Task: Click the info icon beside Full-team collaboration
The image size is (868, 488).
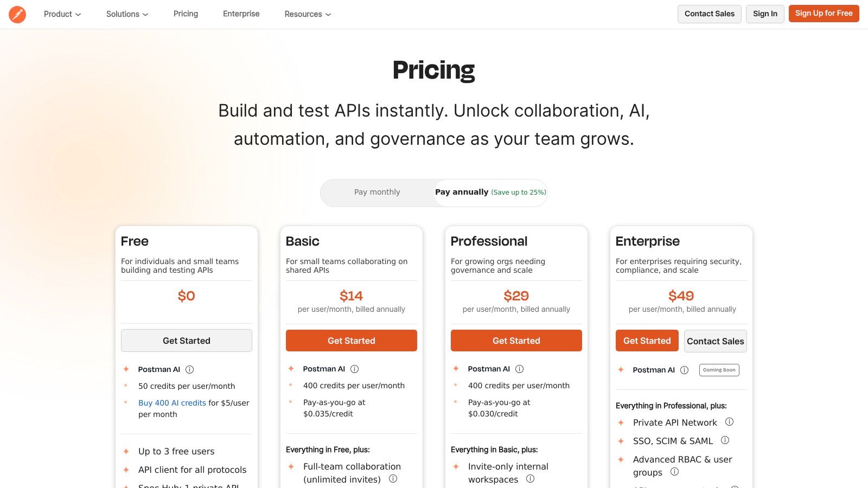Action: [x=394, y=479]
